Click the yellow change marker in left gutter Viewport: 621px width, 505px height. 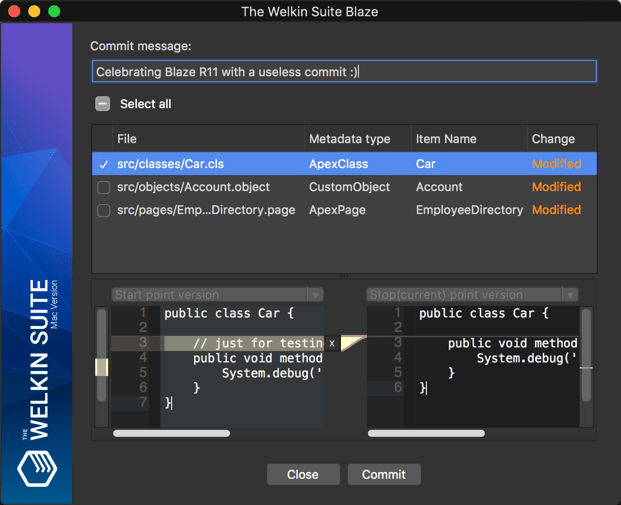[x=102, y=368]
